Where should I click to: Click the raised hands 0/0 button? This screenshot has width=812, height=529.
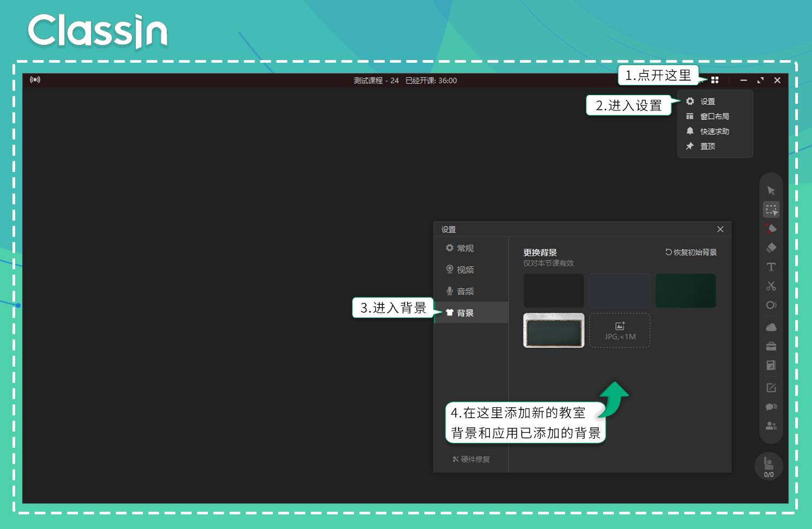tap(769, 466)
